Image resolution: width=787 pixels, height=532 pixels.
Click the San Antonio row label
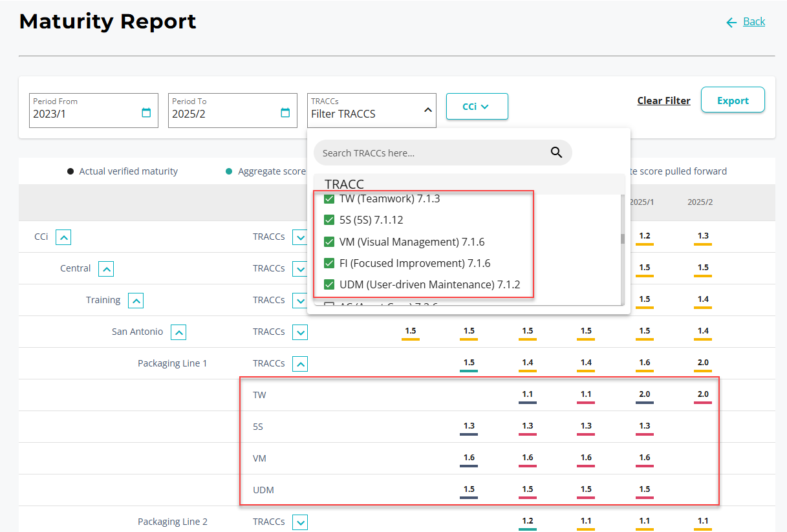point(138,332)
